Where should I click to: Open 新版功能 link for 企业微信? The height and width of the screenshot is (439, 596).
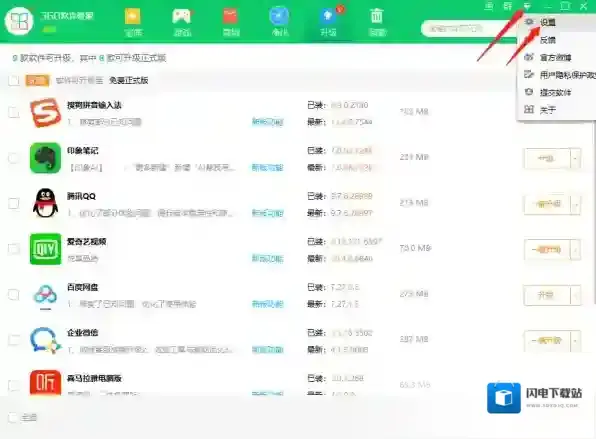click(268, 349)
